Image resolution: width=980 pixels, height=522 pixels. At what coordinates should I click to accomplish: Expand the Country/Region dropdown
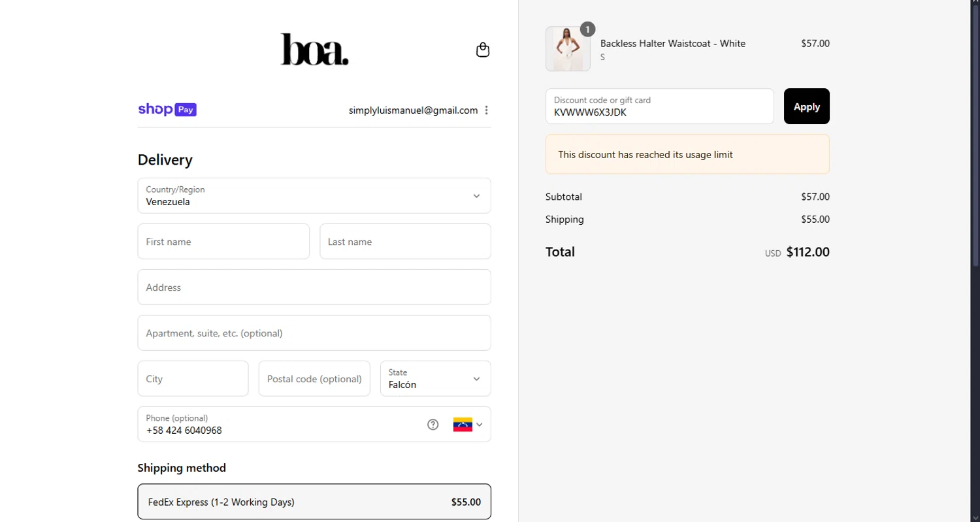coord(314,195)
